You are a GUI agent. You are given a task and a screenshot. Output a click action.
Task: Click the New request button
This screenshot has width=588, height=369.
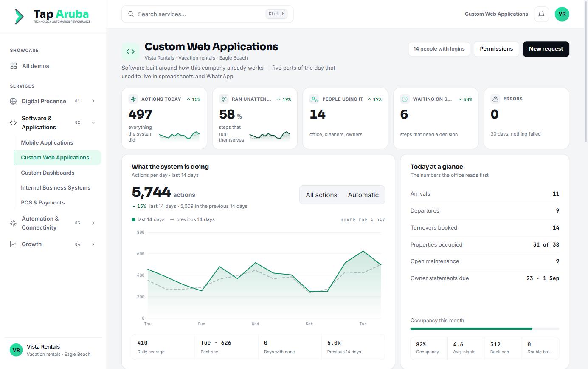tap(546, 49)
